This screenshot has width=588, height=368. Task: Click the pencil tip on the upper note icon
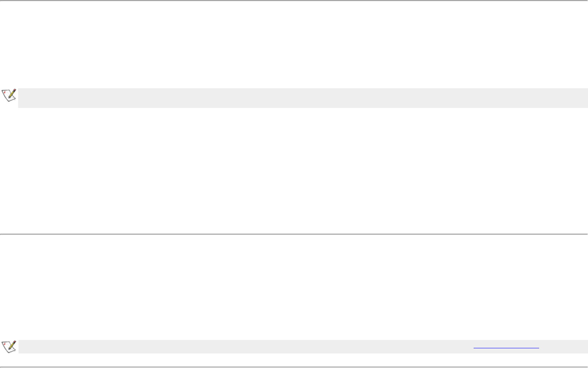(x=9, y=98)
